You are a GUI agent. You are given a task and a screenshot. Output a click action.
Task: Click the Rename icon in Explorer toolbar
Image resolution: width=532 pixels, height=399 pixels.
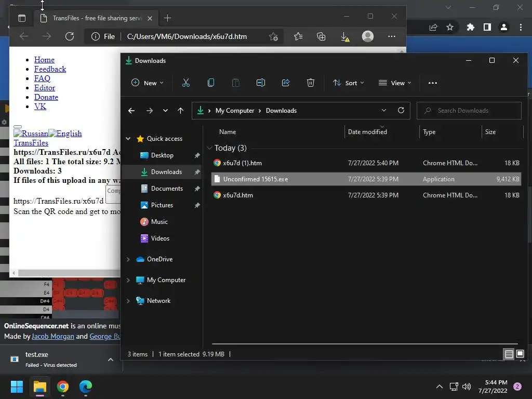click(261, 83)
